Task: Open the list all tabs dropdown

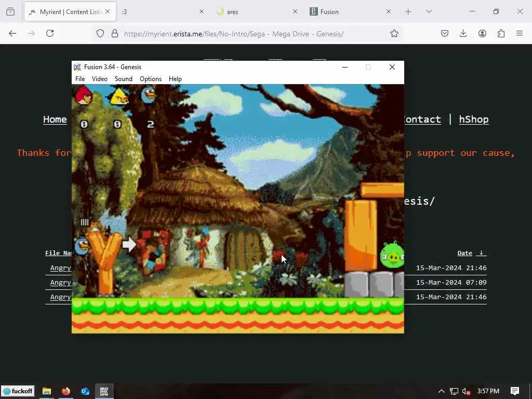Action: (429, 11)
